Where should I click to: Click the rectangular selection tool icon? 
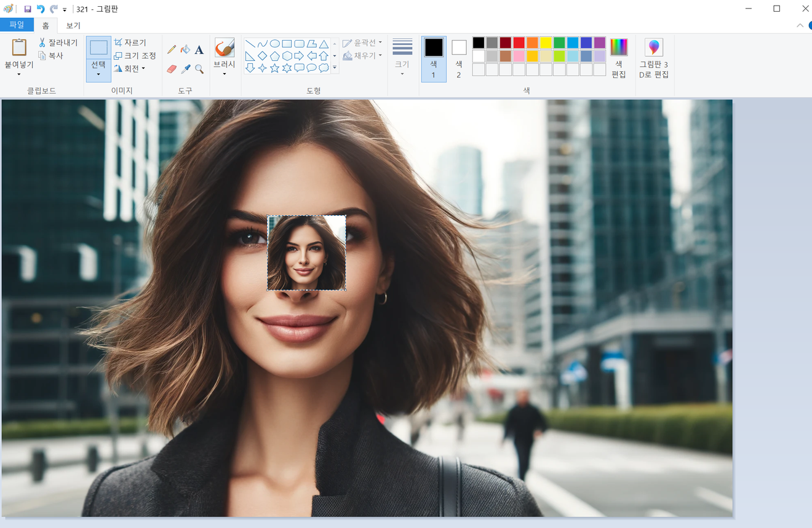98,47
